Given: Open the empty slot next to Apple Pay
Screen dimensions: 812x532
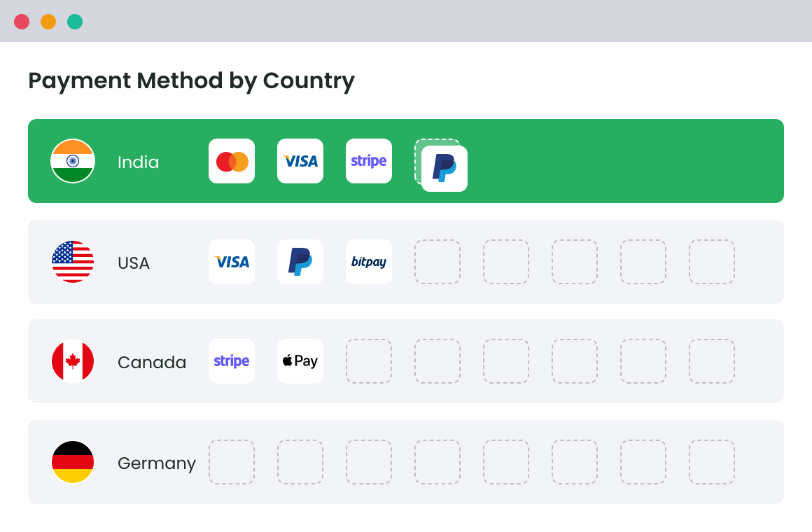Looking at the screenshot, I should coord(369,361).
